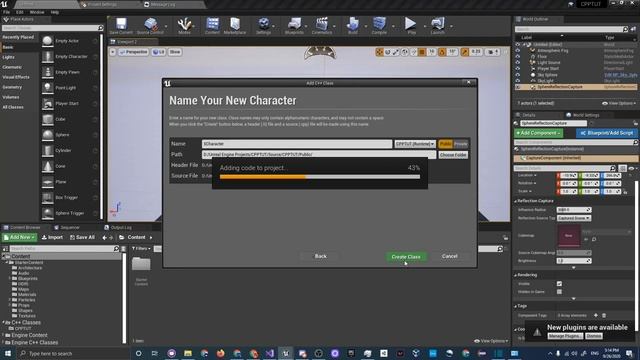Toggle visibility of Atmospheric Fog actor
This screenshot has width=640, height=360.
point(518,51)
